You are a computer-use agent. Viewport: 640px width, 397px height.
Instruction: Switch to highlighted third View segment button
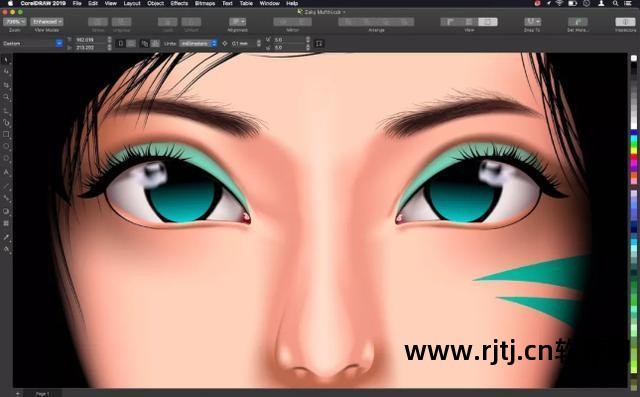[x=488, y=22]
